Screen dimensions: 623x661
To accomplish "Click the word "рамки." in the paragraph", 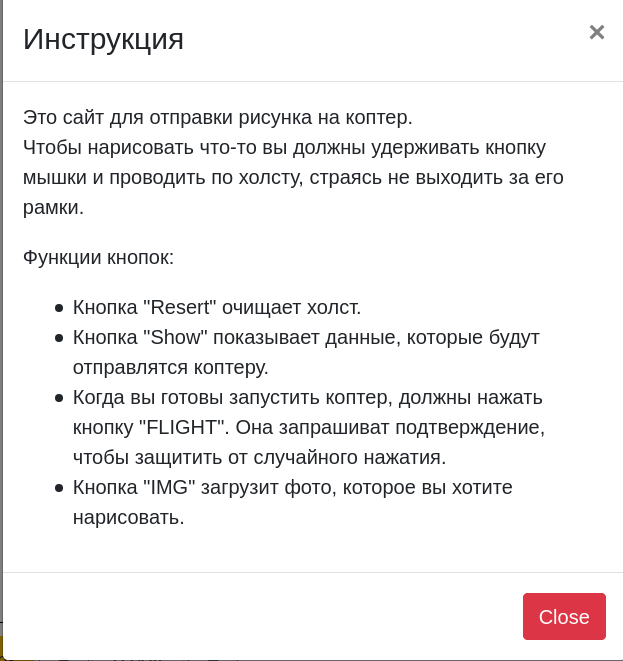I will 53,207.
